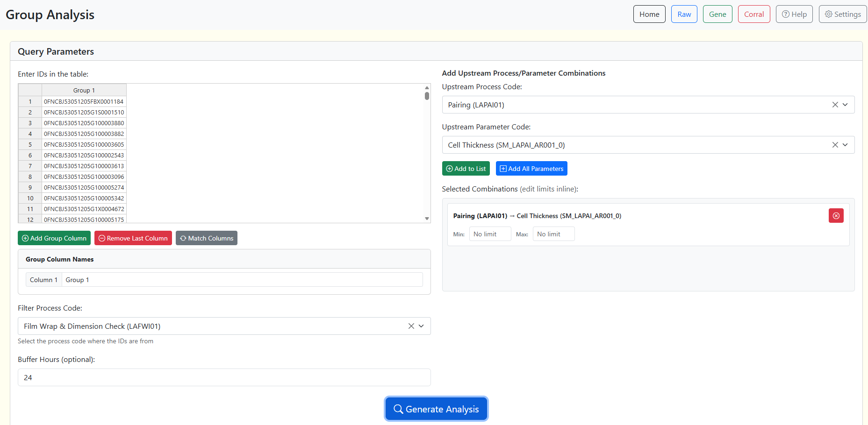
Task: Clear the Upstream Process Code with the X icon
Action: pos(835,105)
